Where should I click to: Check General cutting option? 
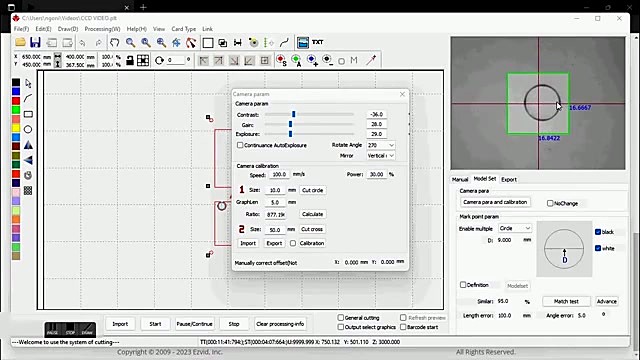click(340, 318)
